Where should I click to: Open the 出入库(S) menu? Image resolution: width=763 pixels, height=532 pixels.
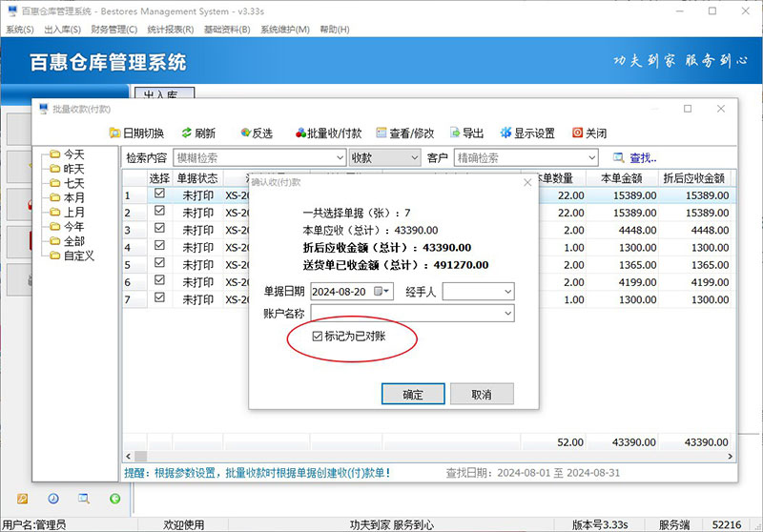pos(62,30)
